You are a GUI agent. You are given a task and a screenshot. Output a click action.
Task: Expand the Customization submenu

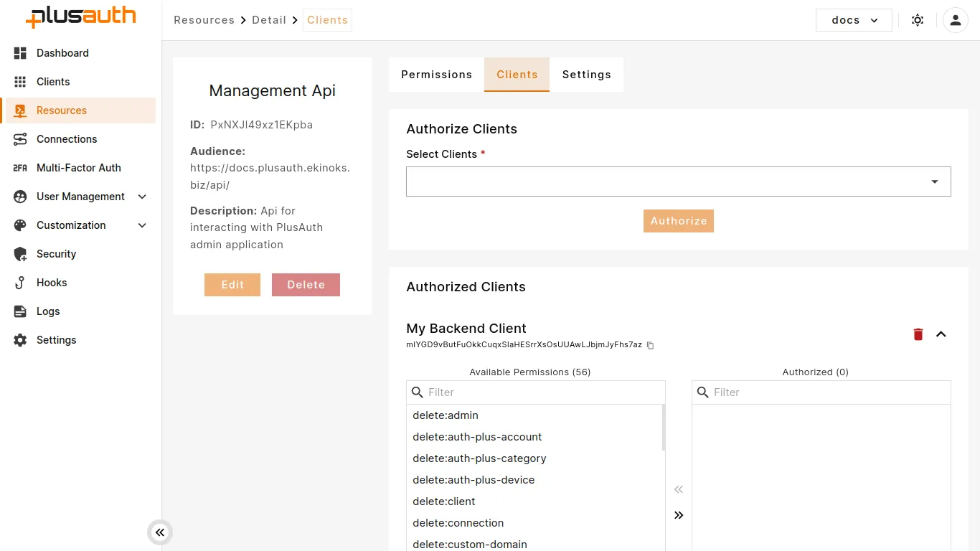80,225
